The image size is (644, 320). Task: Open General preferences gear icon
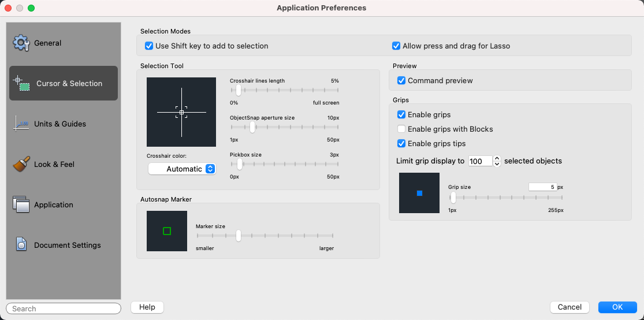21,43
